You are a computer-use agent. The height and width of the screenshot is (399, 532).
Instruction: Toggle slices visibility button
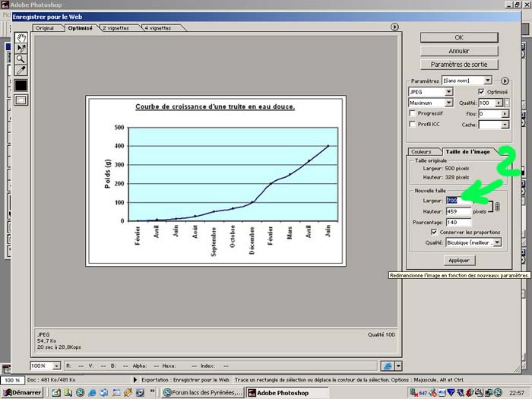[x=21, y=100]
